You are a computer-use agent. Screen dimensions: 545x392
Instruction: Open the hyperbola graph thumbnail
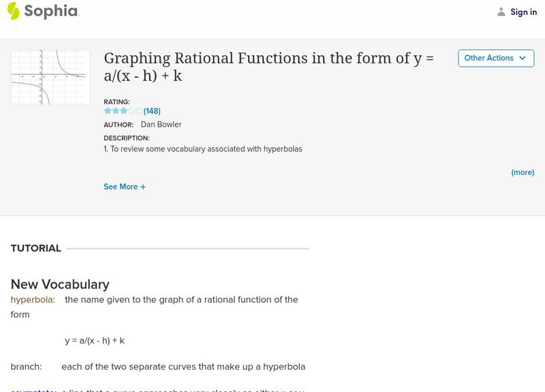(50, 77)
